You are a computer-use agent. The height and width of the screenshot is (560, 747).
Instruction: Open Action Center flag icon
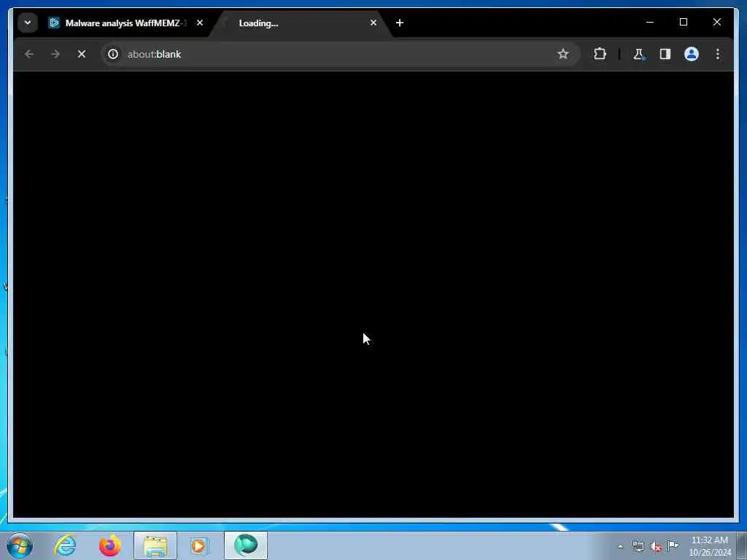coord(673,545)
